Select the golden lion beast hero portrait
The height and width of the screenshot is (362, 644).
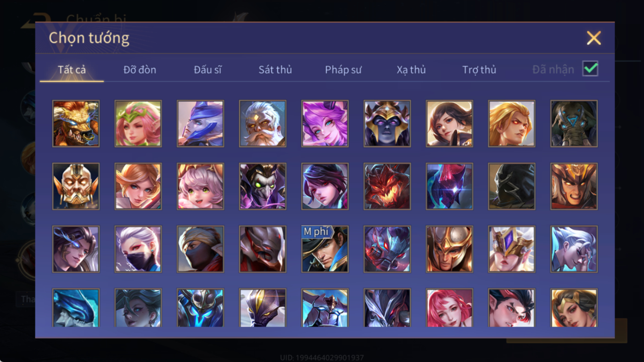point(76,124)
